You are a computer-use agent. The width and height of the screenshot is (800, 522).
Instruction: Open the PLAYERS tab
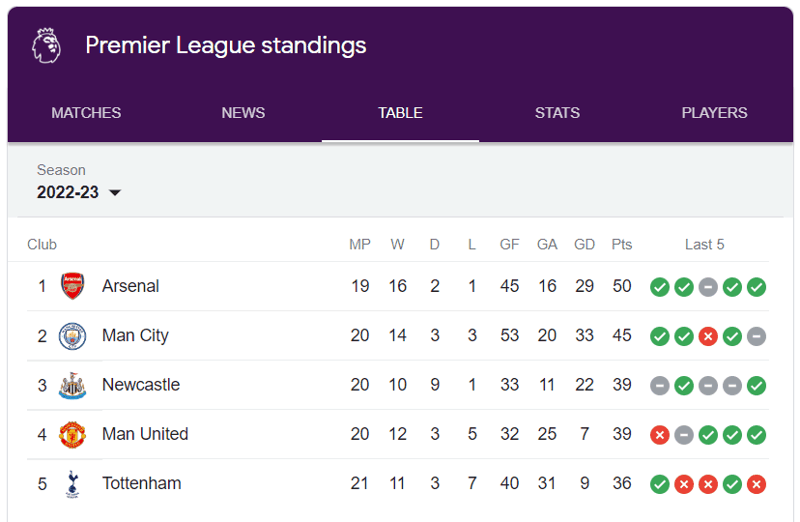click(714, 113)
